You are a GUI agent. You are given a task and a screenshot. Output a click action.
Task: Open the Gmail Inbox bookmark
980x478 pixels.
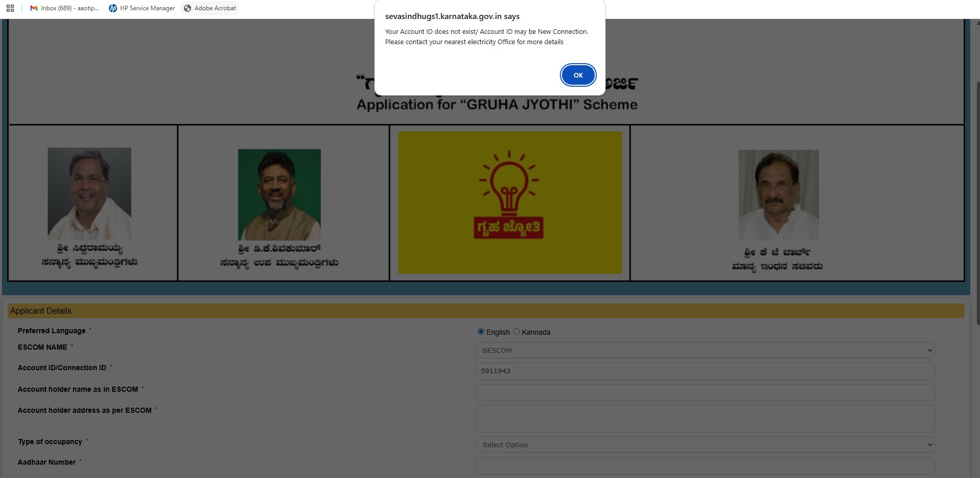click(x=65, y=8)
